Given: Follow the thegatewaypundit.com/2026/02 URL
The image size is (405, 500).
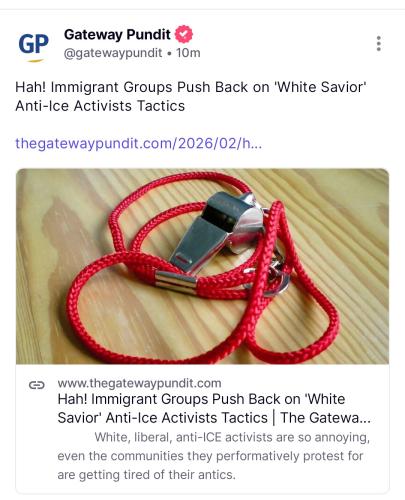Looking at the screenshot, I should coord(139,143).
